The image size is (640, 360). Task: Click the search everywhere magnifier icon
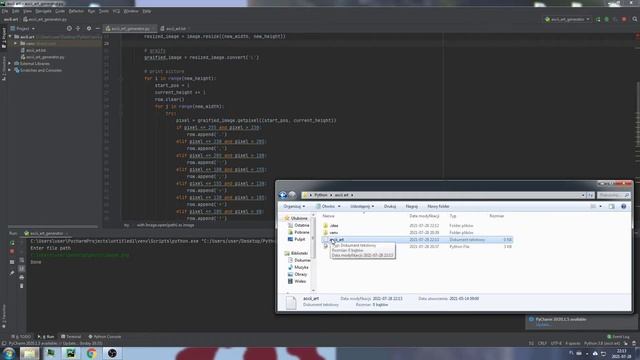point(635,19)
